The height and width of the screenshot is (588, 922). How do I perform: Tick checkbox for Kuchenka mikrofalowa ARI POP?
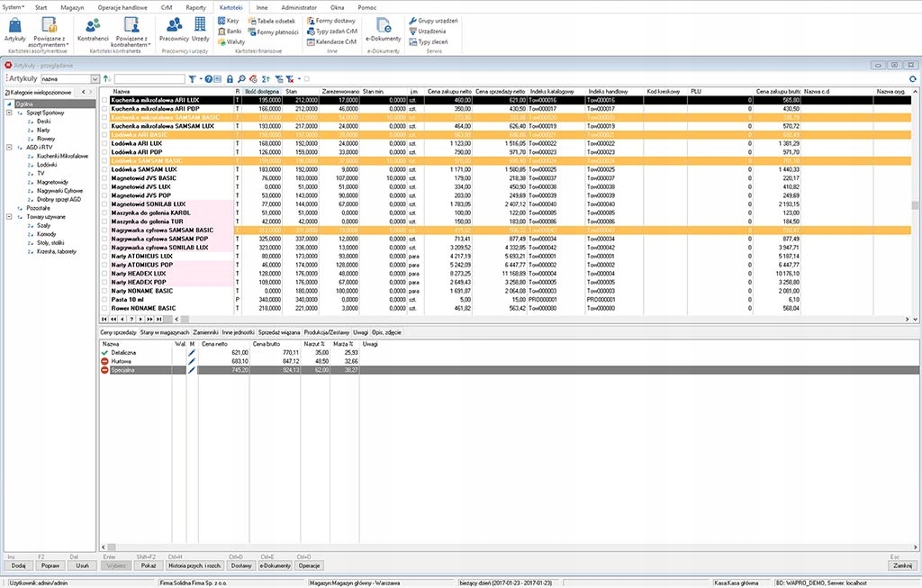click(x=104, y=109)
